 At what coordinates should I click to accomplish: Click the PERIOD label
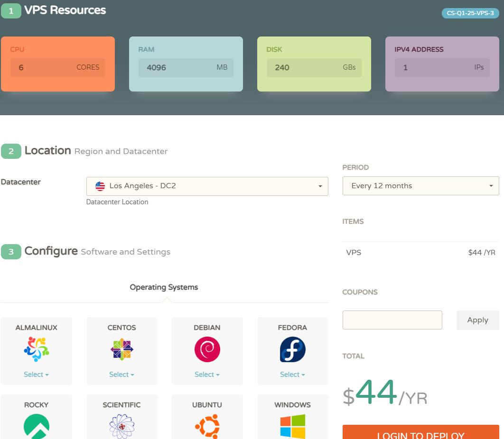[x=355, y=167]
